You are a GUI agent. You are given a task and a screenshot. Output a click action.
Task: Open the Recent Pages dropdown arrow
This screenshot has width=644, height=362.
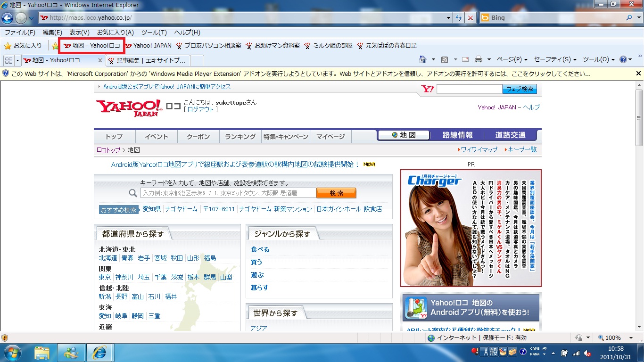[x=31, y=18]
